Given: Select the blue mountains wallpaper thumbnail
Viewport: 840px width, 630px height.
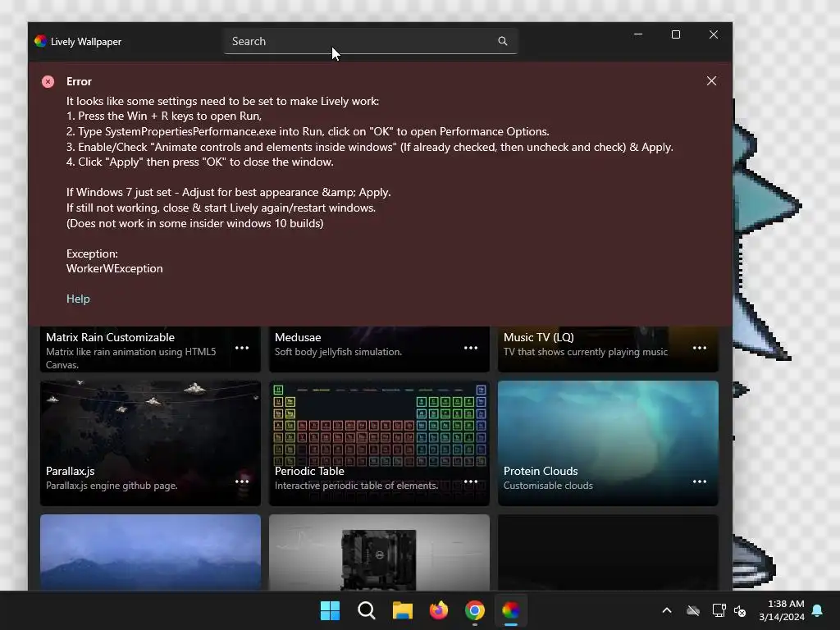Looking at the screenshot, I should point(151,552).
